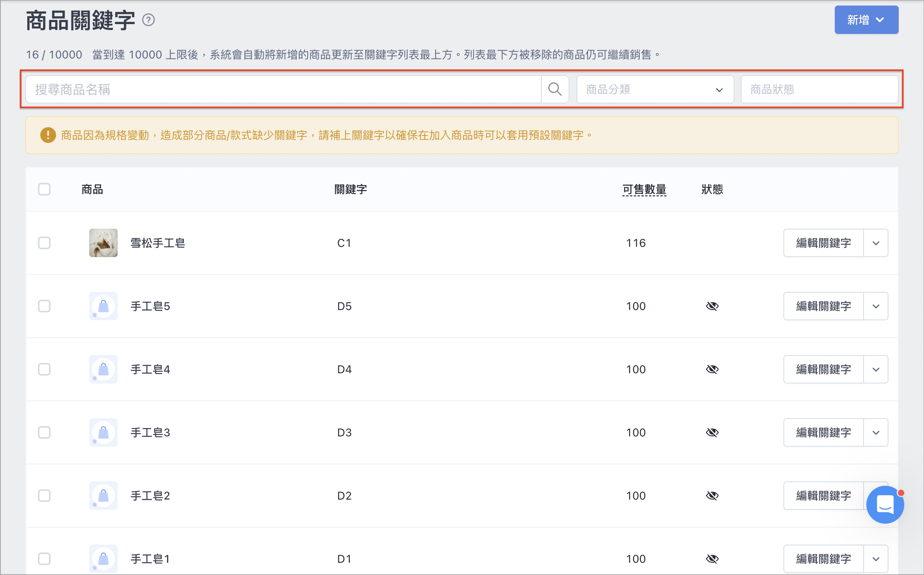
Task: Expand the action arrow for 雪松手工皂
Action: (876, 243)
